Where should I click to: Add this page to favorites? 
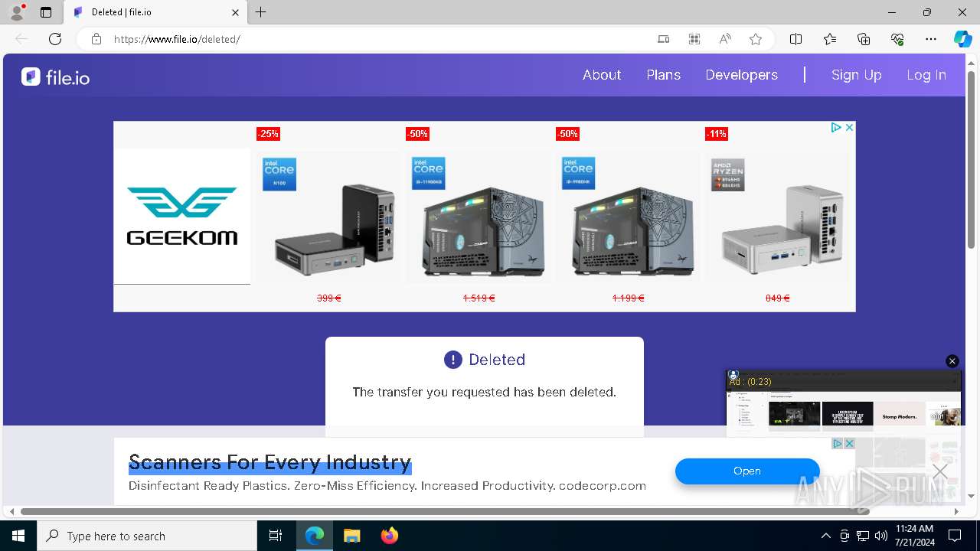click(756, 39)
